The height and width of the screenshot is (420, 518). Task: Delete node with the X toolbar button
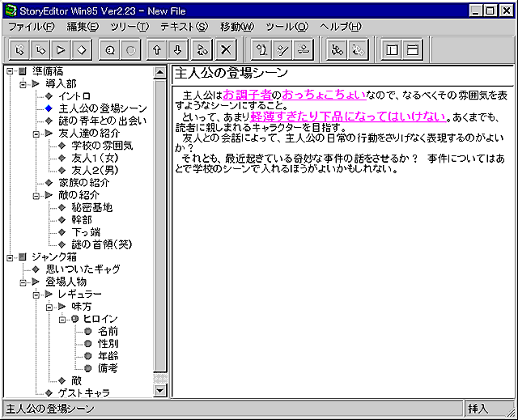pos(226,50)
